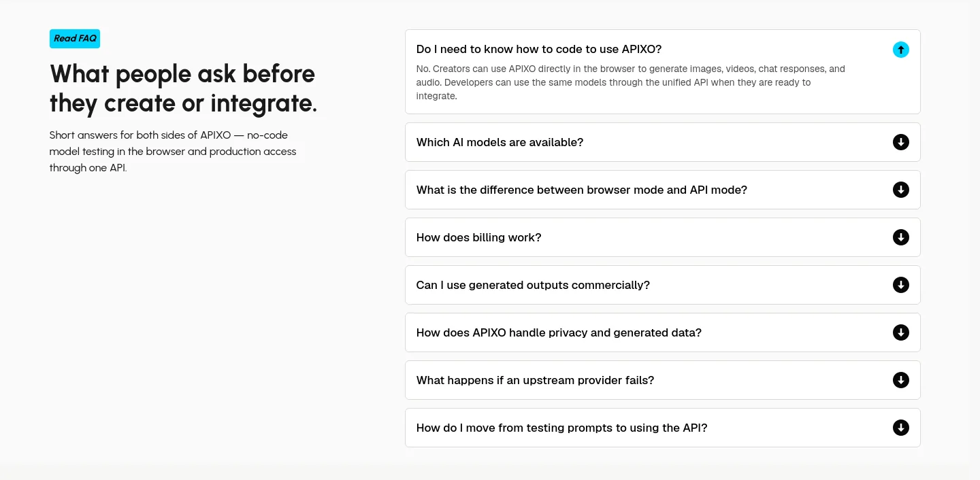
Task: Expand moving from testing prompts to API question
Action: click(x=662, y=428)
